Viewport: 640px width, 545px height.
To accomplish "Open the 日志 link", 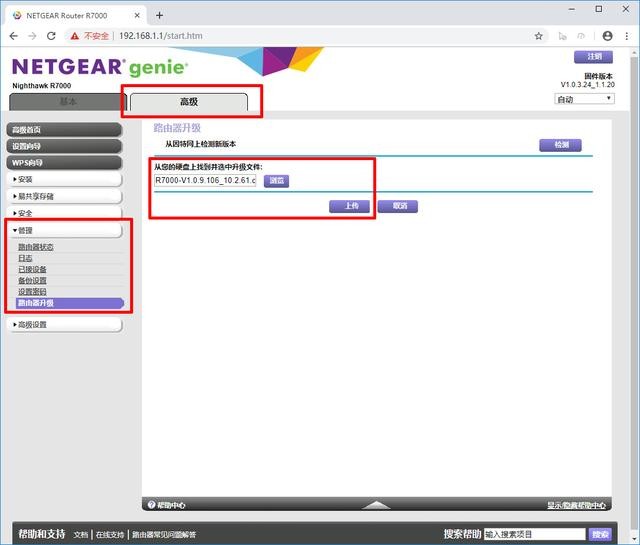I will click(25, 258).
